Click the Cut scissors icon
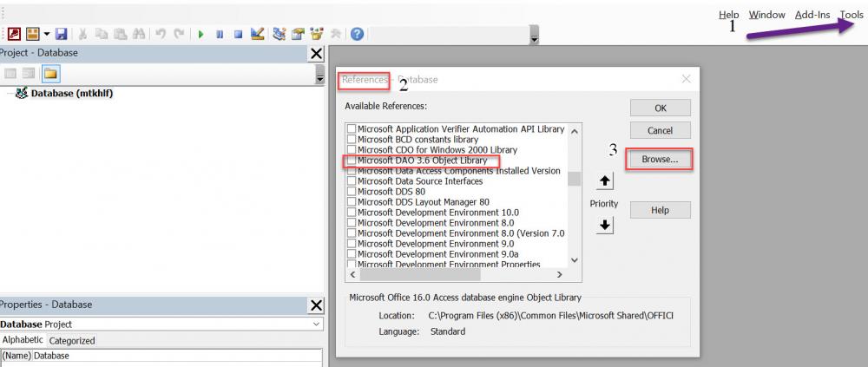This screenshot has height=367, width=868. (82, 35)
